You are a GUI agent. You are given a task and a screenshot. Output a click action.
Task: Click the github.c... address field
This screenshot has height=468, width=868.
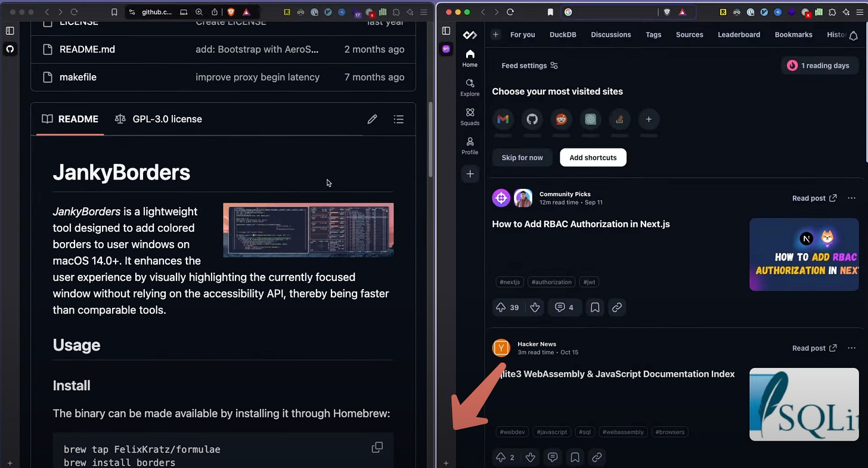click(157, 12)
